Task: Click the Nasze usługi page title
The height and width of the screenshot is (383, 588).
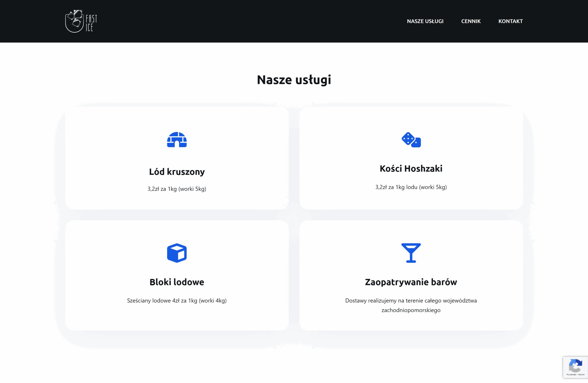Action: [294, 80]
